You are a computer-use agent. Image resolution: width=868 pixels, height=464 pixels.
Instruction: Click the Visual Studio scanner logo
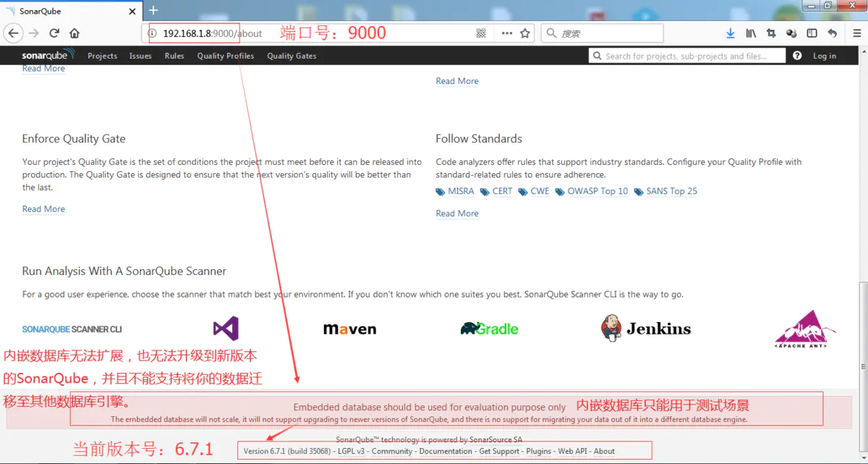point(226,329)
